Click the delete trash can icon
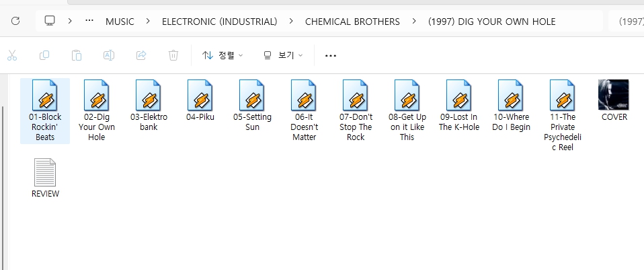Screen dimensions: 644x270 [173, 55]
